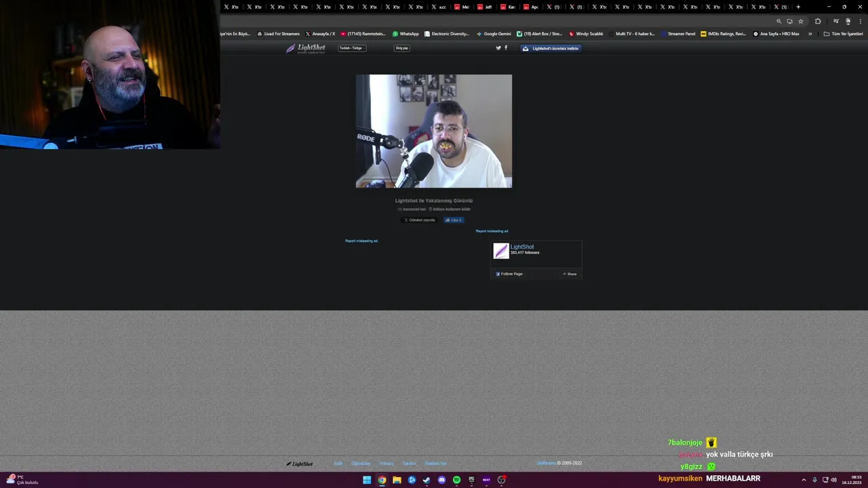Click the microphone icon in system tray

pos(814,480)
